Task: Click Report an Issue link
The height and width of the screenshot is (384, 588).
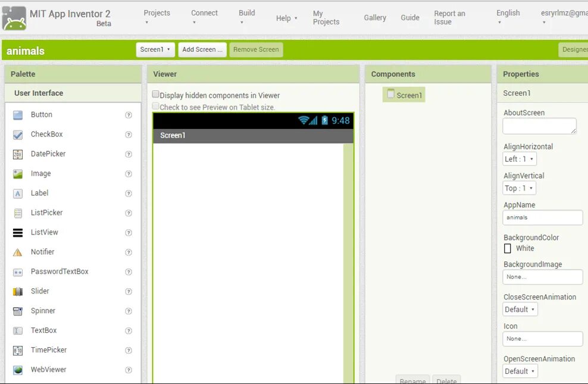Action: 449,18
